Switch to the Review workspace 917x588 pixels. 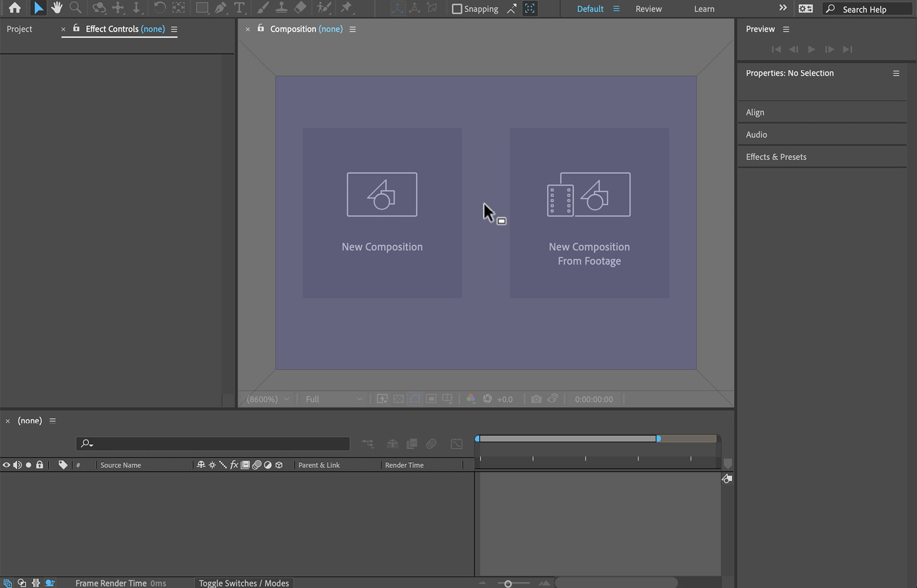649,9
